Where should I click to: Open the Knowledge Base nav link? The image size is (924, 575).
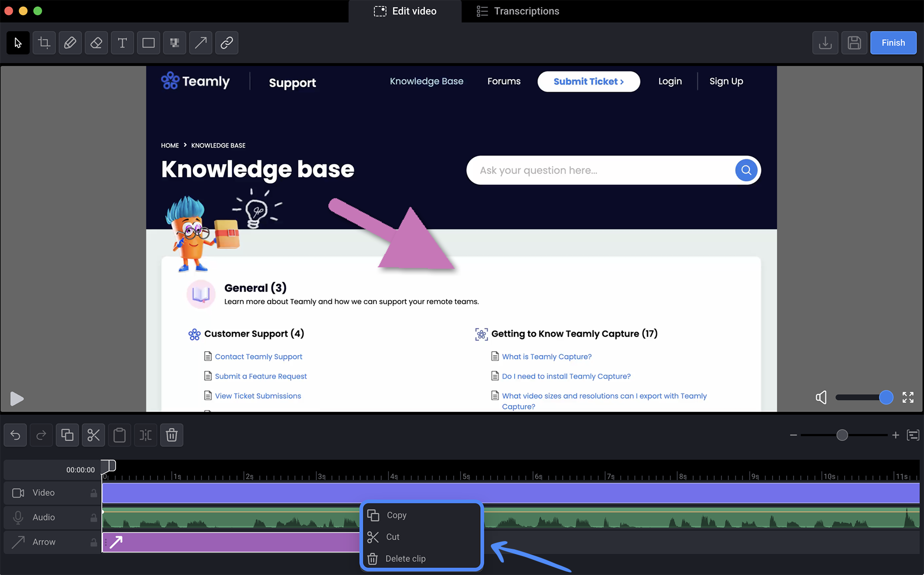(426, 82)
